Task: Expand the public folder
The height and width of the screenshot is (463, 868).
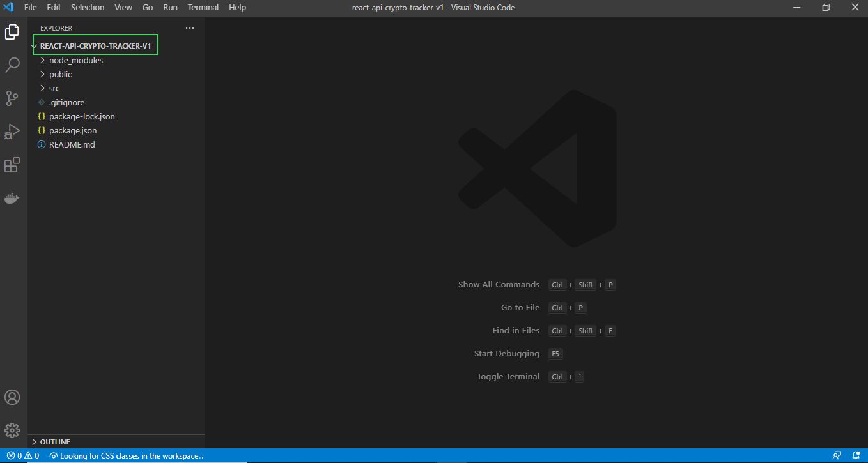Action: [x=42, y=74]
